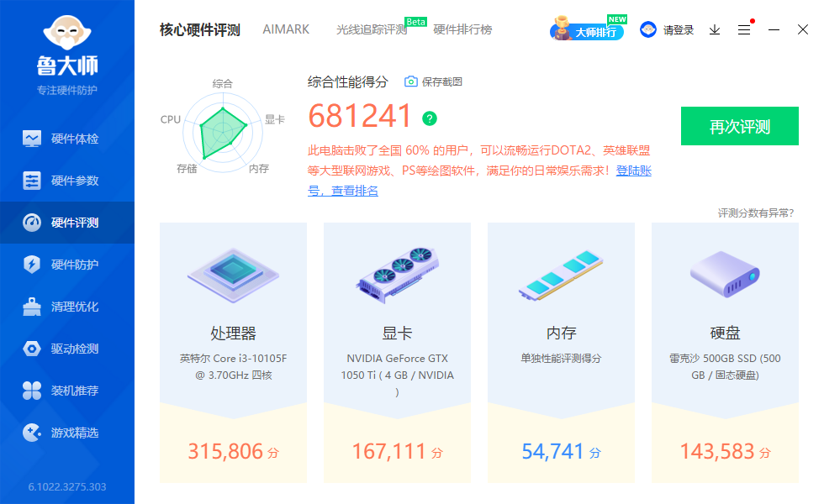Open 硬件防护 shield icon in sidebar

pos(32,264)
